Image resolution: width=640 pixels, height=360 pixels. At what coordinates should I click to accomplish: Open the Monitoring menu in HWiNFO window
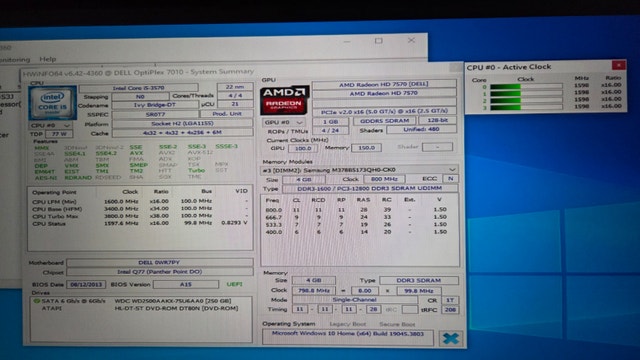(x=15, y=59)
